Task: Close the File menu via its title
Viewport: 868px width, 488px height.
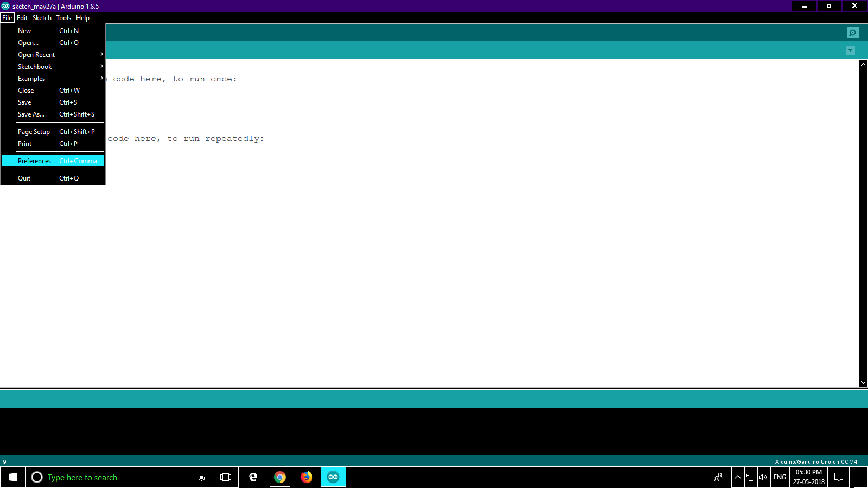Action: (x=7, y=18)
